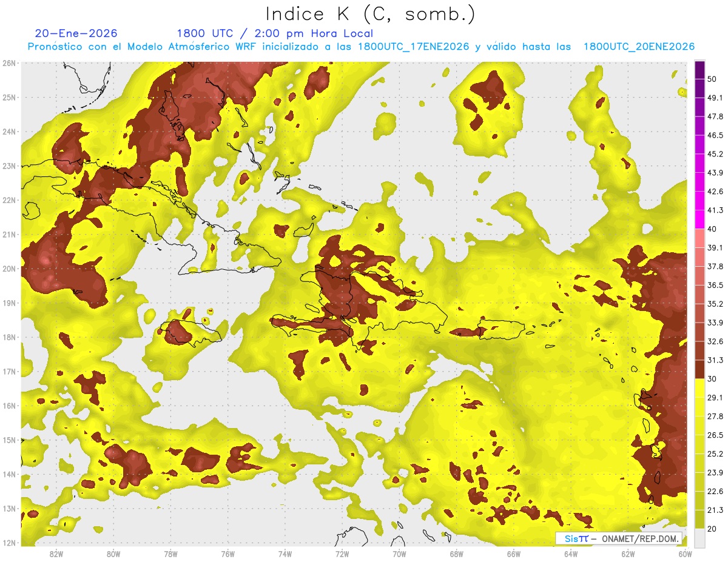Click the color scale label "31.3"
Screen dimensions: 728x562
[715, 360]
